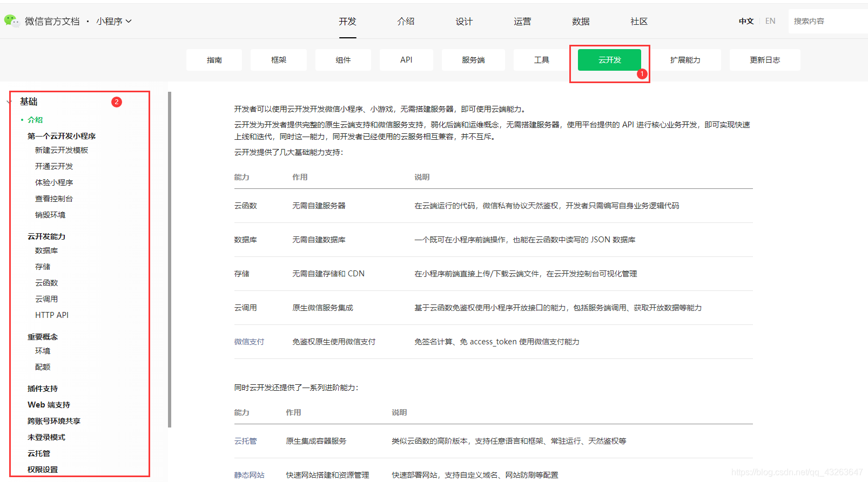Select 中文 language option
This screenshot has height=482, width=868.
(746, 21)
